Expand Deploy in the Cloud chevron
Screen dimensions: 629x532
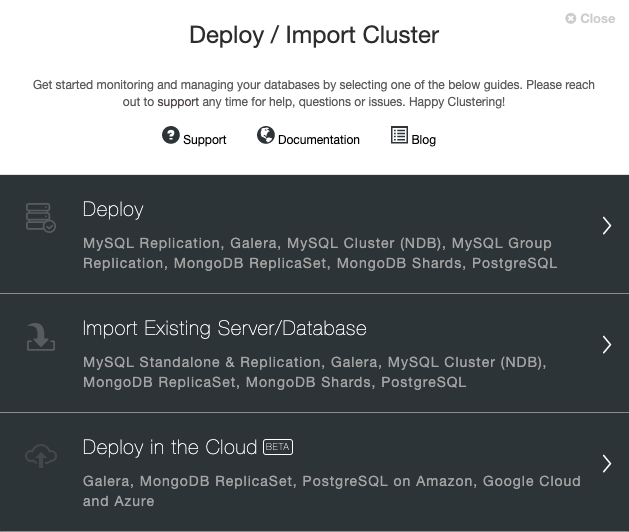pyautogui.click(x=607, y=464)
